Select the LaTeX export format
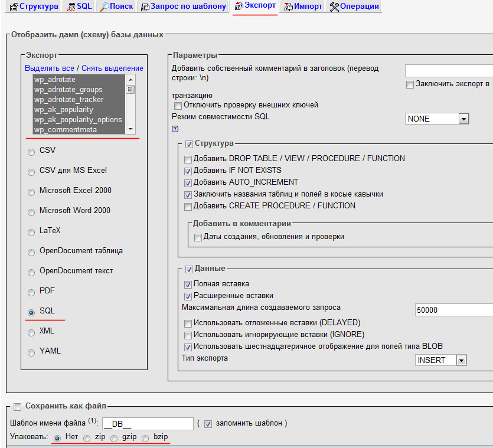This screenshot has width=493, height=448. [x=31, y=233]
